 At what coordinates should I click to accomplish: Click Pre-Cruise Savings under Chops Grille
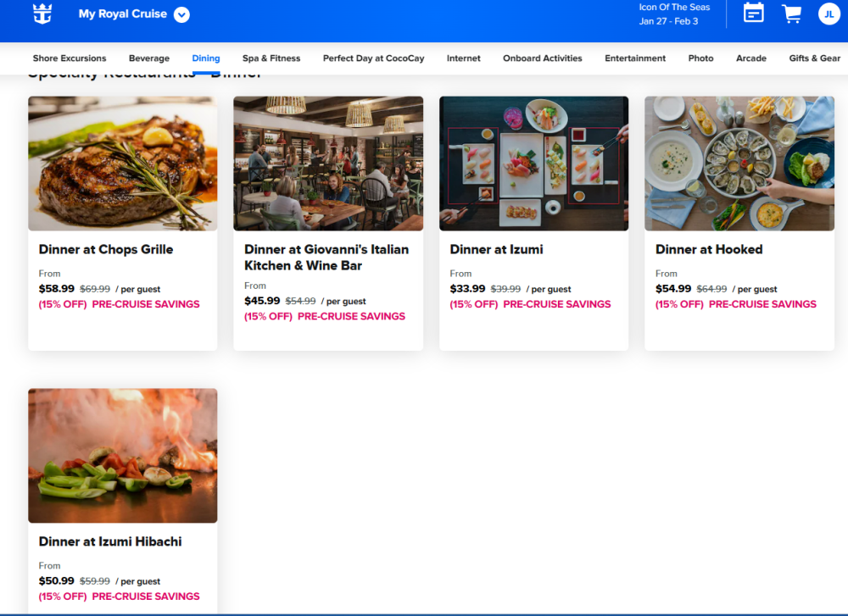pos(146,304)
